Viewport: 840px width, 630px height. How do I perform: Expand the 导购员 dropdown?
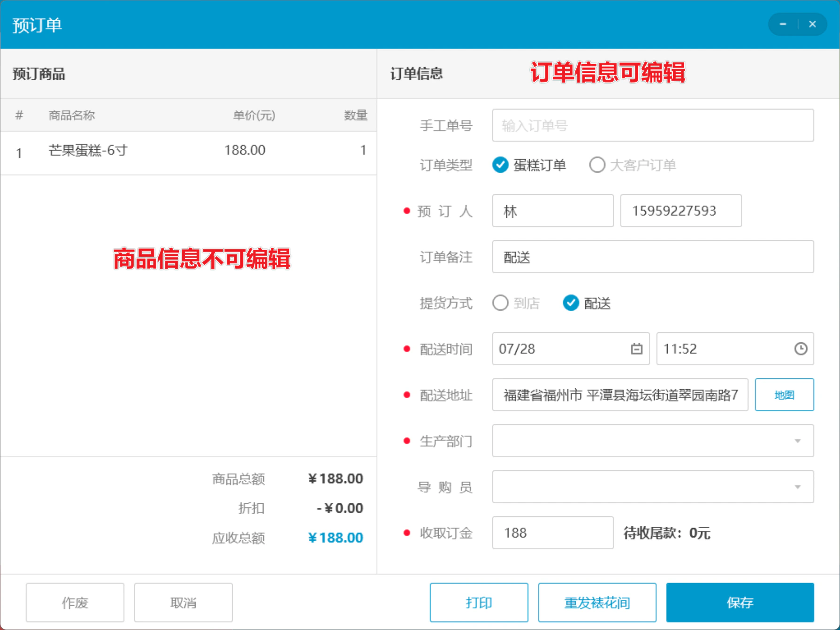click(653, 487)
